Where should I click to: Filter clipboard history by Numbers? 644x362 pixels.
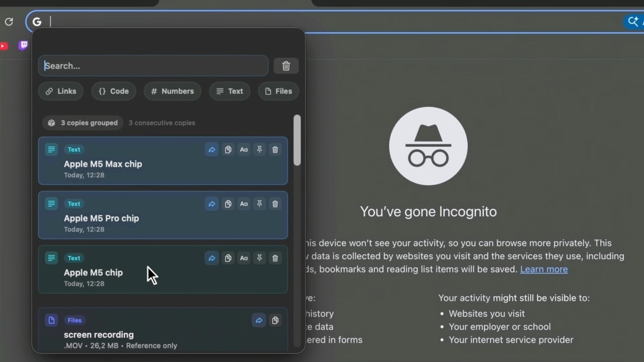[x=173, y=92]
